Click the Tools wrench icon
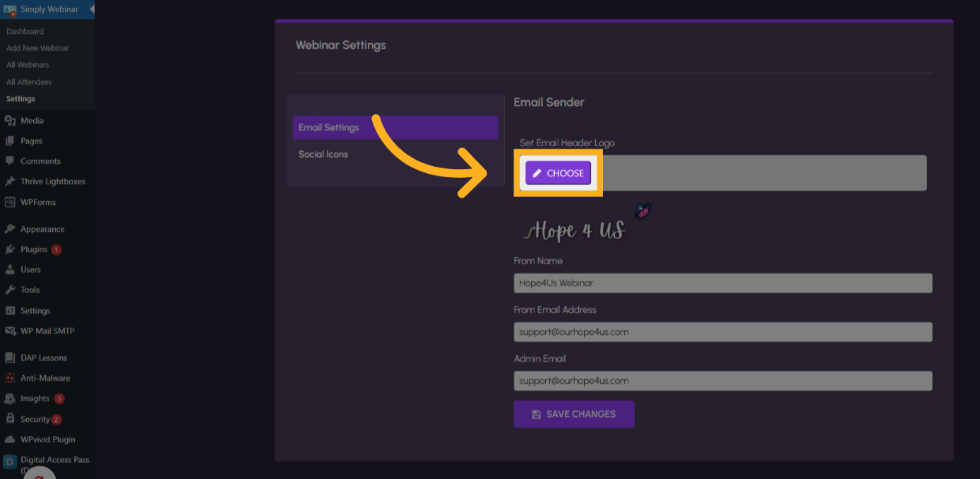This screenshot has width=980, height=479. click(x=10, y=290)
